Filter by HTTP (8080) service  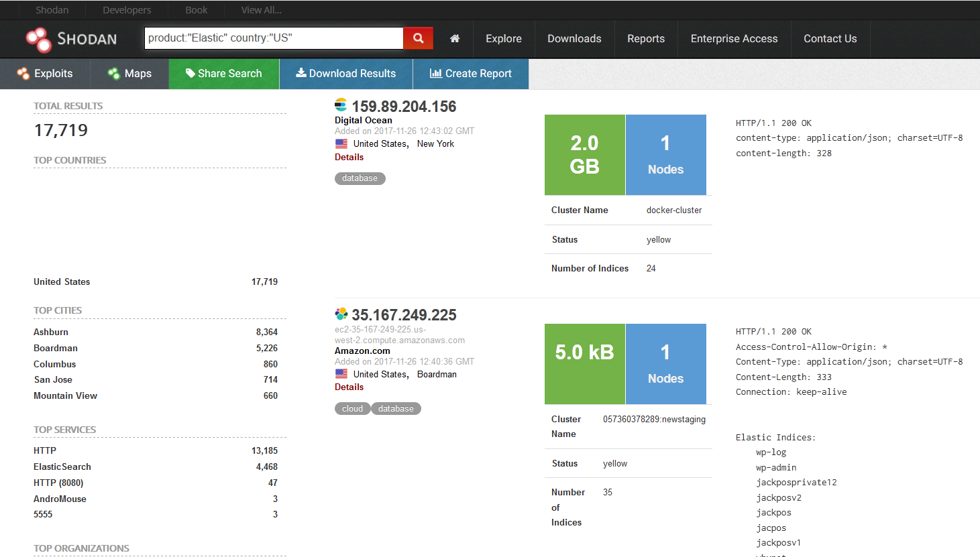(58, 483)
